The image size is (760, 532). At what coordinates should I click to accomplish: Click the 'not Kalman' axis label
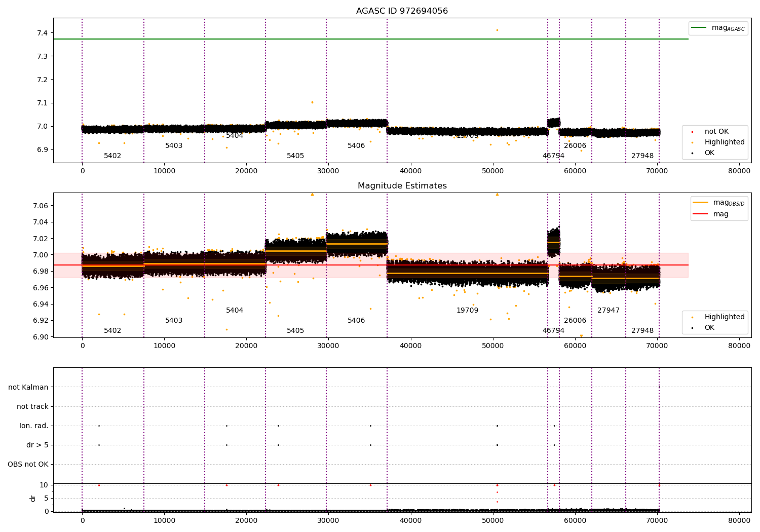28,388
